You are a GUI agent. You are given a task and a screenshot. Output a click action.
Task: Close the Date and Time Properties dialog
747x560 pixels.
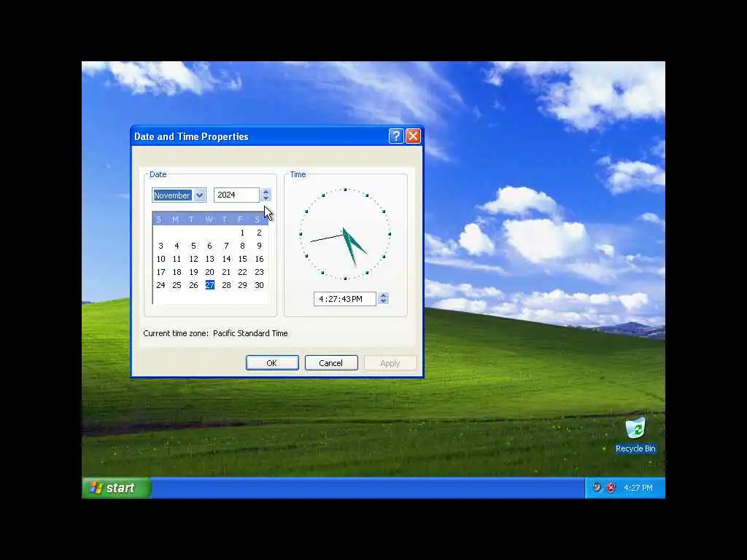(413, 136)
